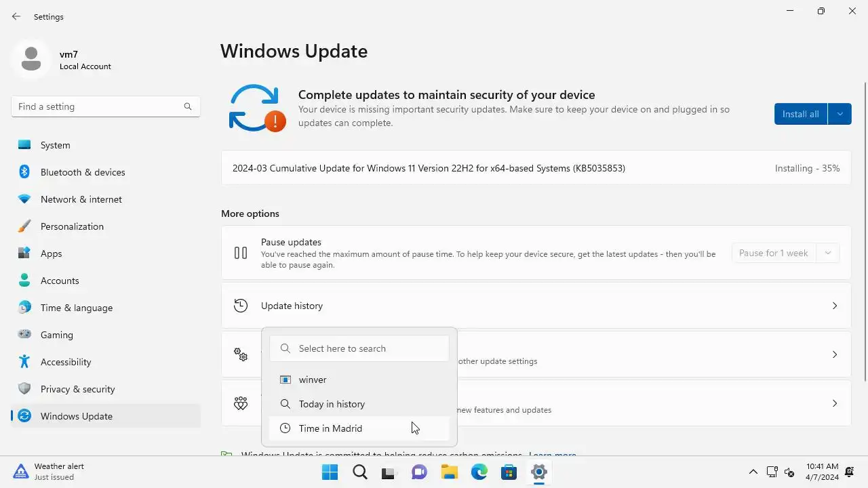Image resolution: width=868 pixels, height=488 pixels.
Task: Open Gaming settings category
Action: point(106,335)
